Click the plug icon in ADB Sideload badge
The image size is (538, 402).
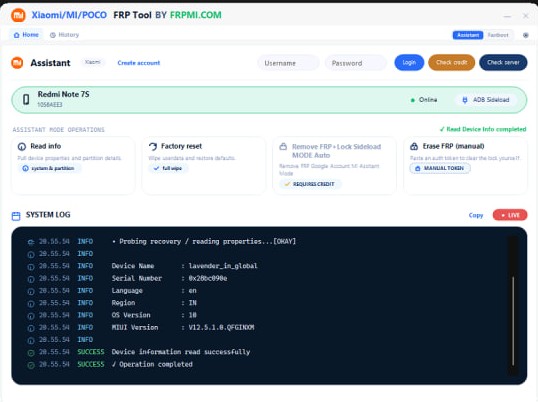click(x=465, y=100)
